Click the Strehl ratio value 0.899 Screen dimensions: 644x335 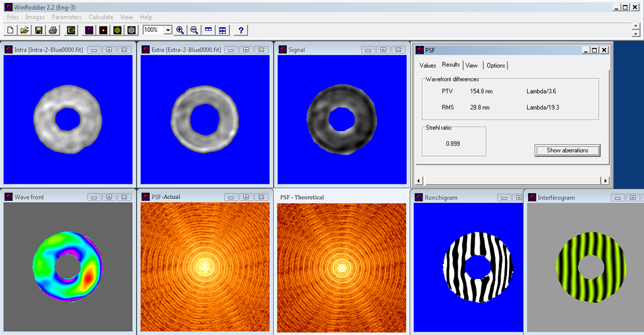tap(453, 144)
